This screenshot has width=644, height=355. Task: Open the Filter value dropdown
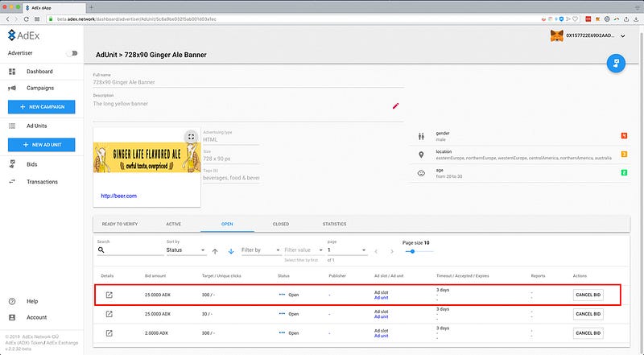pos(304,250)
